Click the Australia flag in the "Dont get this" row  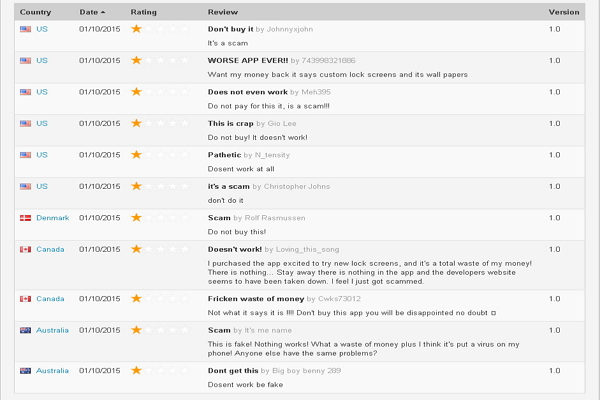[x=25, y=371]
